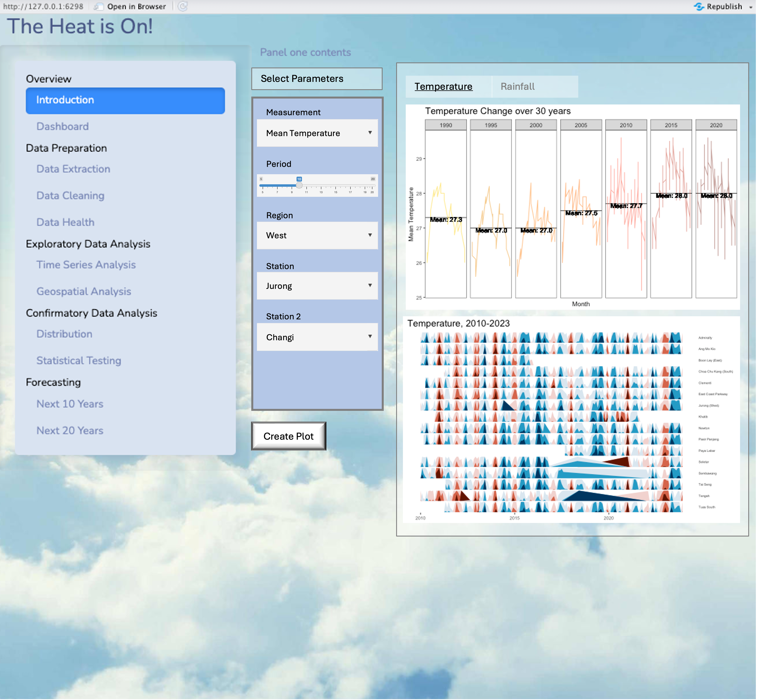Expand the Region dropdown showing West
757x700 pixels.
(317, 235)
